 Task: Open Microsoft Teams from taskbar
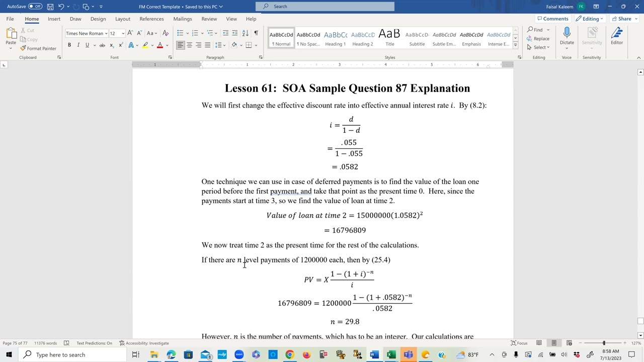coord(408,354)
